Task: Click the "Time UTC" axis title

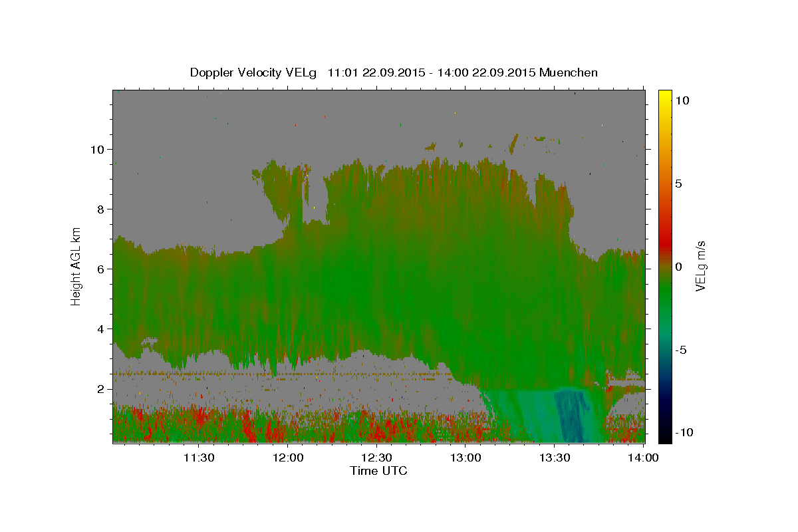Action: [x=378, y=471]
